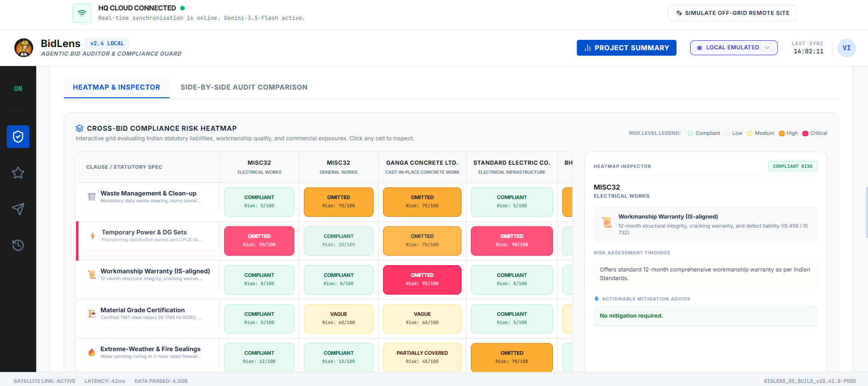The width and height of the screenshot is (868, 386).
Task: Click the wifi cloud connection icon
Action: tap(82, 13)
